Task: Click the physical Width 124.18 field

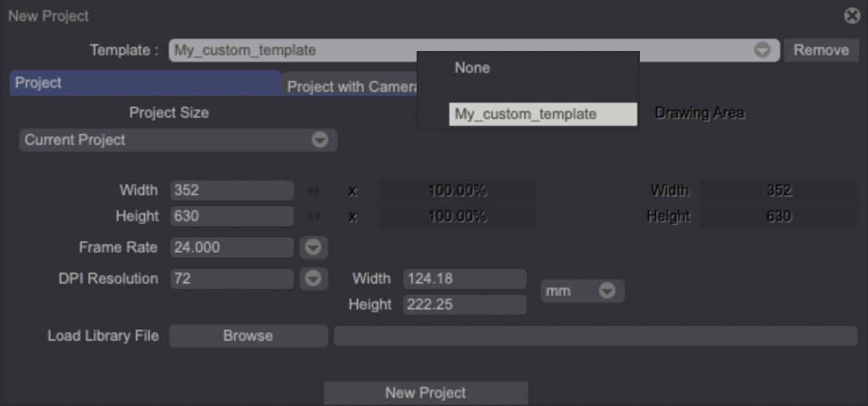Action: coord(464,279)
